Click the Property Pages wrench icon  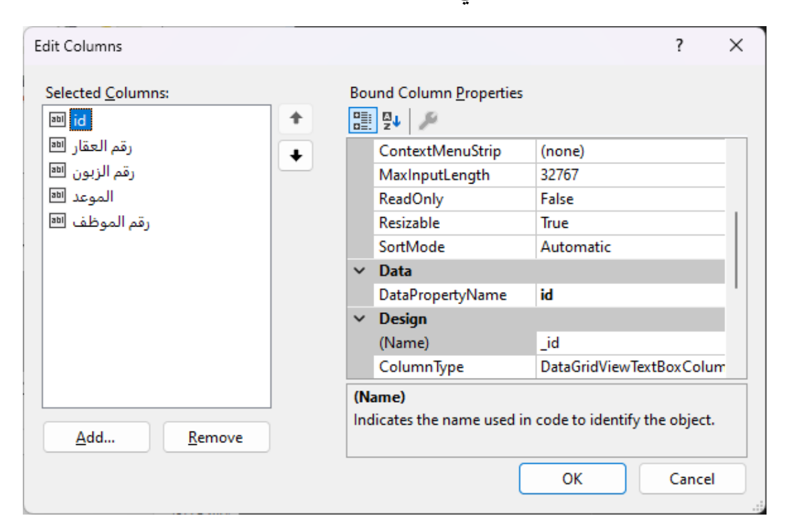tap(427, 121)
